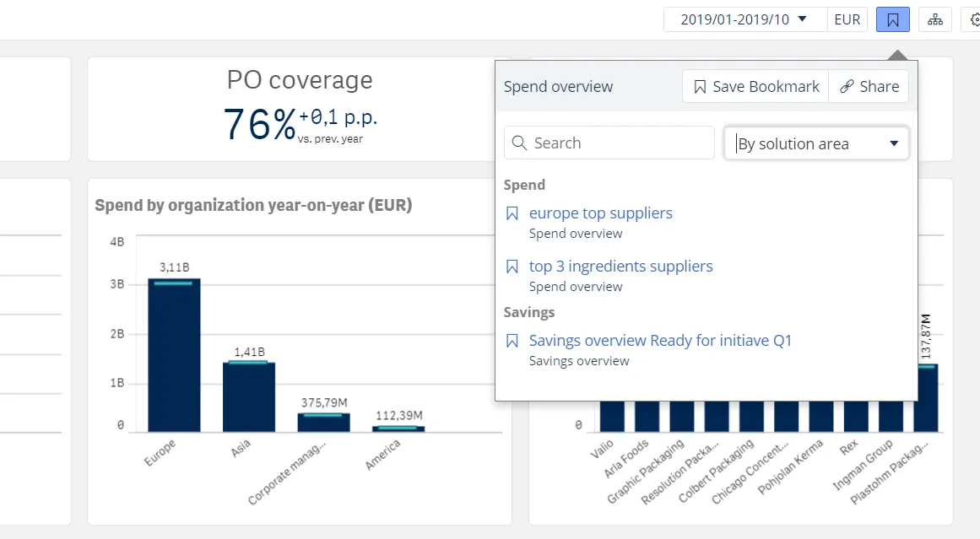Viewport: 980px width, 539px height.
Task: Click bookmark icon beside europe top suppliers
Action: (512, 214)
